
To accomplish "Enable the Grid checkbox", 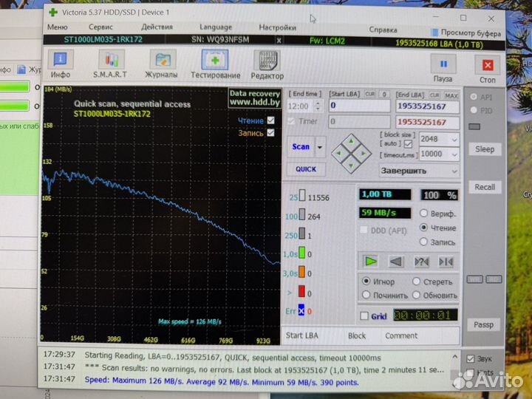I will pos(364,316).
